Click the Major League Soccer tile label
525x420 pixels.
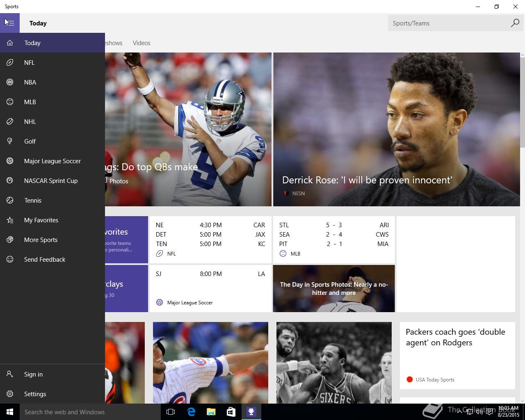click(190, 303)
